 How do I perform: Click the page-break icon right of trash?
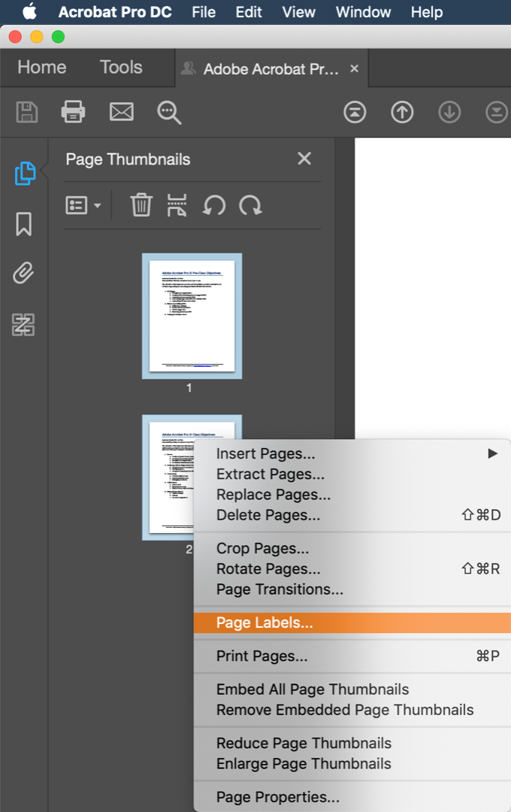point(177,205)
